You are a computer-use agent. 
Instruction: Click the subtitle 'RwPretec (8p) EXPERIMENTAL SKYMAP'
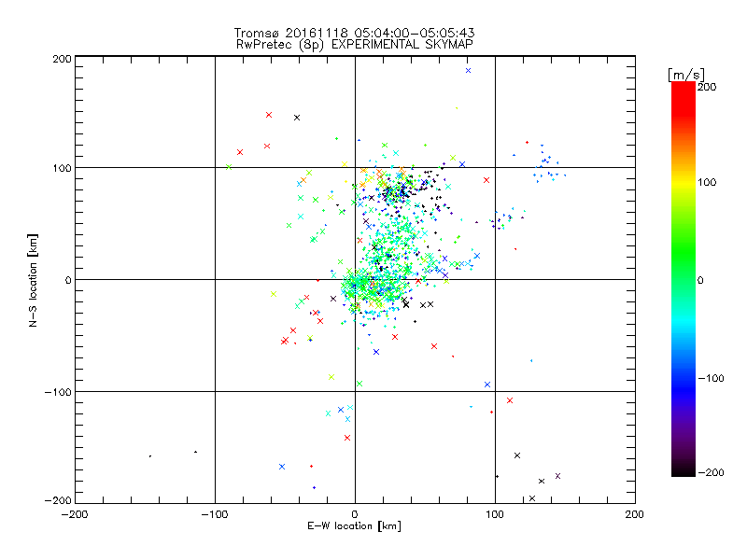coord(354,45)
